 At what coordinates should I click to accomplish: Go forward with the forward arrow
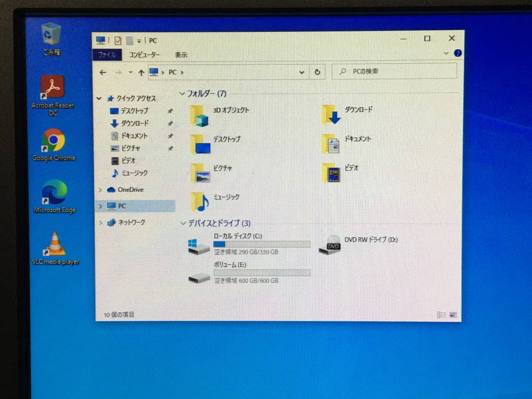118,72
